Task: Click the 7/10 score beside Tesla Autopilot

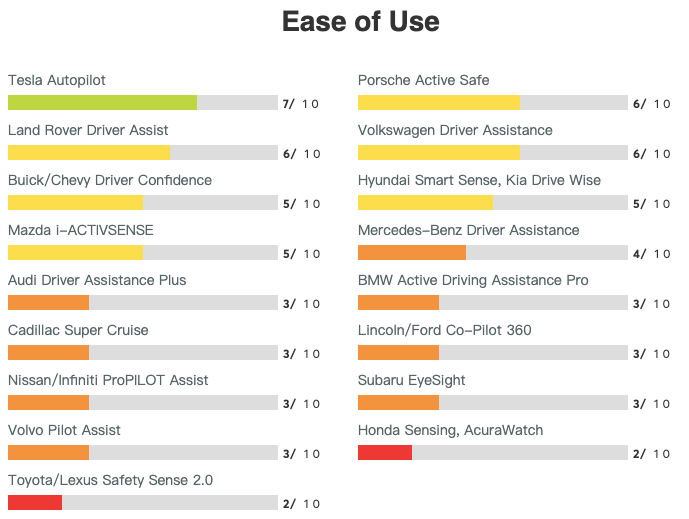Action: [x=301, y=103]
